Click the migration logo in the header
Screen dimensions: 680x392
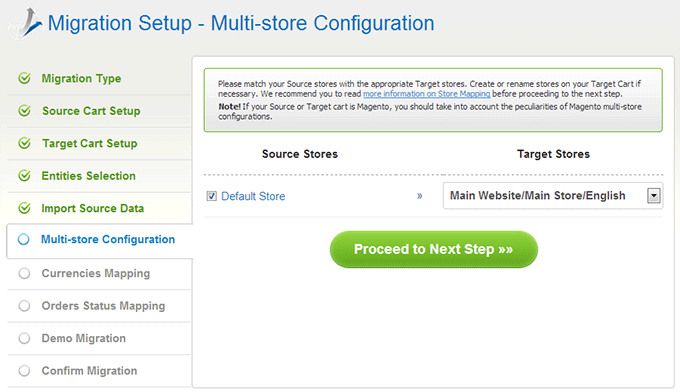coord(26,23)
